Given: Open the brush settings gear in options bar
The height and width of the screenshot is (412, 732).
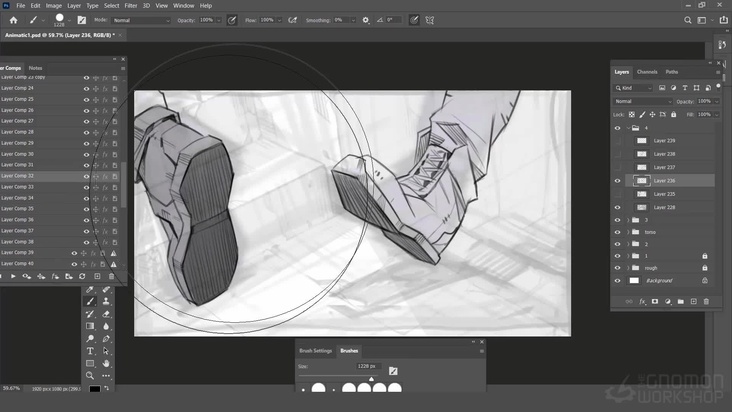Looking at the screenshot, I should pyautogui.click(x=365, y=20).
